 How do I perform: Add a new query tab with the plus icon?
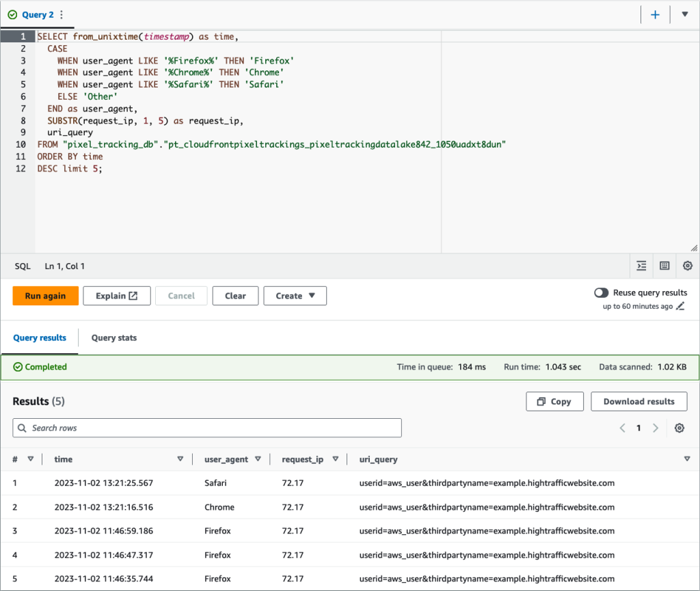coord(655,14)
